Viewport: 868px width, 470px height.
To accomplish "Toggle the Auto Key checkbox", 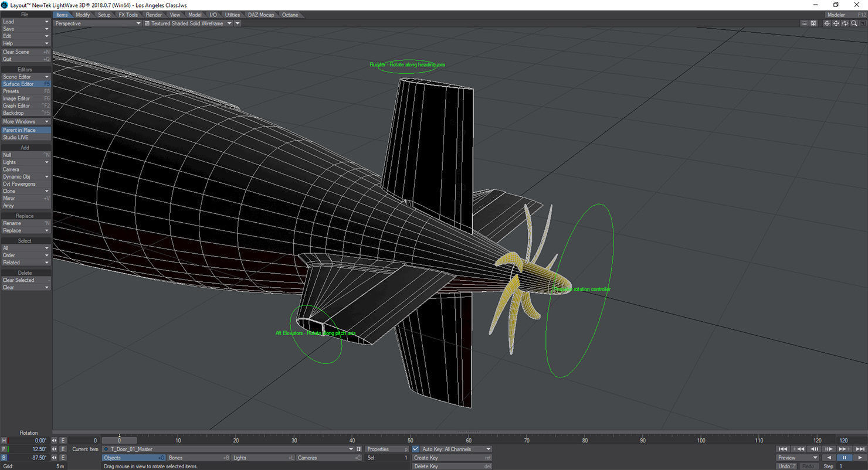I will point(416,449).
